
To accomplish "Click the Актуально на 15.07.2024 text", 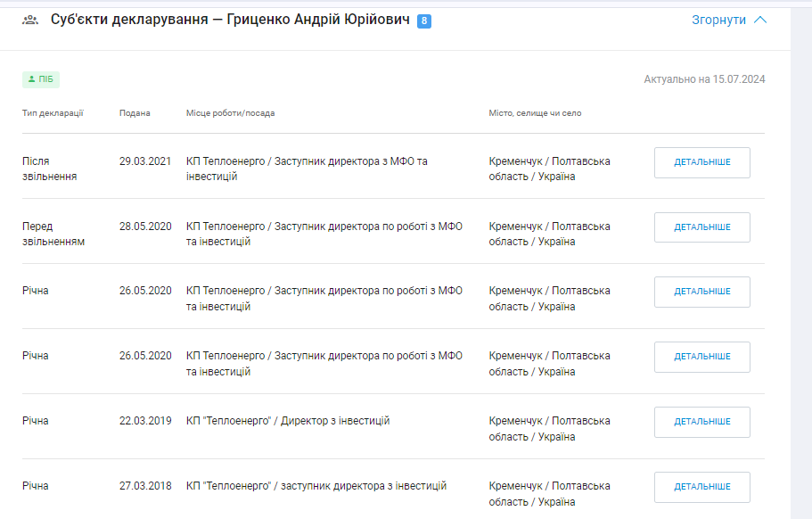I will (704, 79).
